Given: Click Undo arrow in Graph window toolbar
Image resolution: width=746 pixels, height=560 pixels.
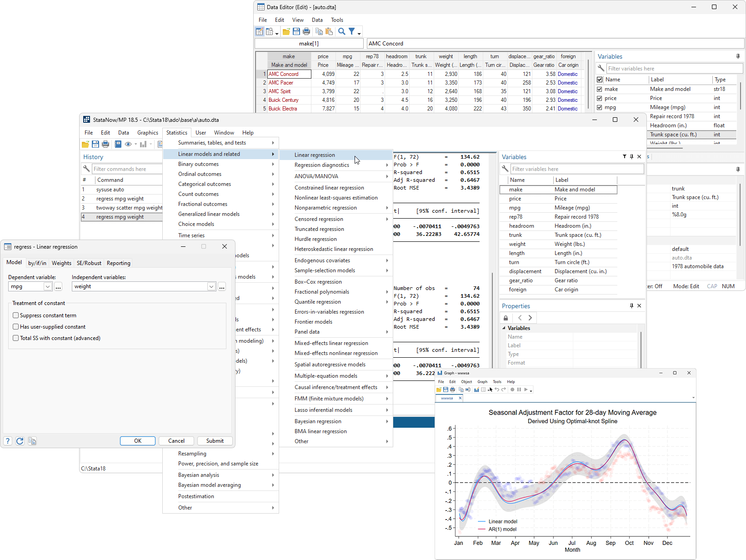Looking at the screenshot, I should (497, 390).
